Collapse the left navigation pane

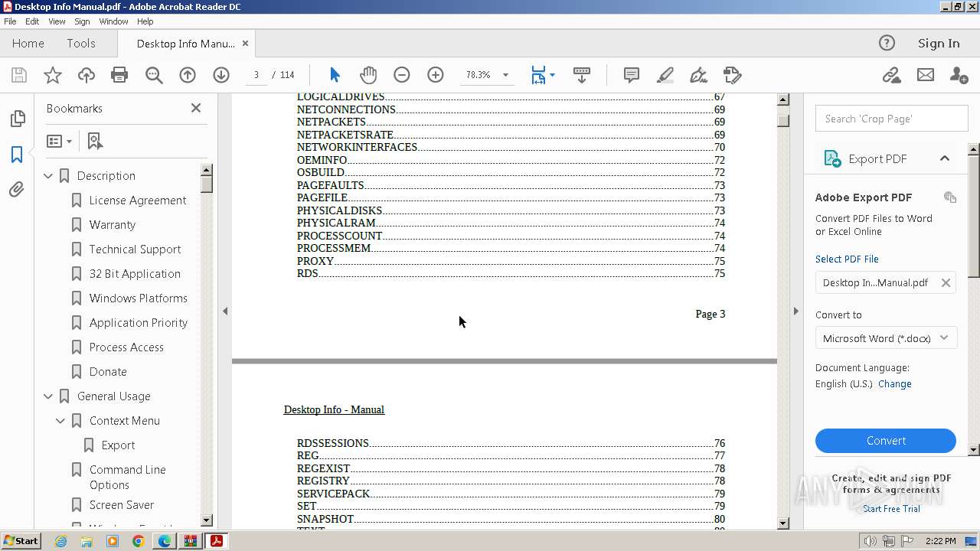[225, 311]
